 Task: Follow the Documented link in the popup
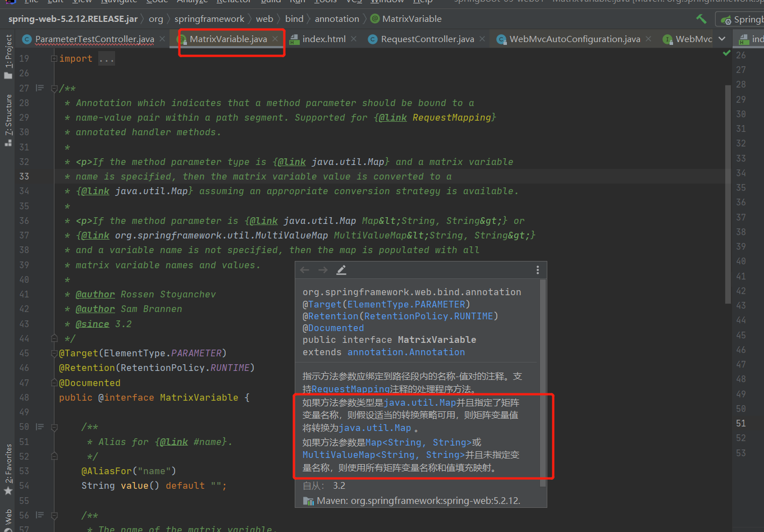(336, 328)
